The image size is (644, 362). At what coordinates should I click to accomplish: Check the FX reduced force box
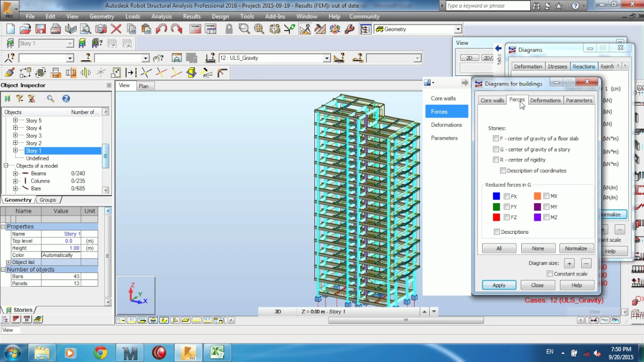pyautogui.click(x=507, y=196)
